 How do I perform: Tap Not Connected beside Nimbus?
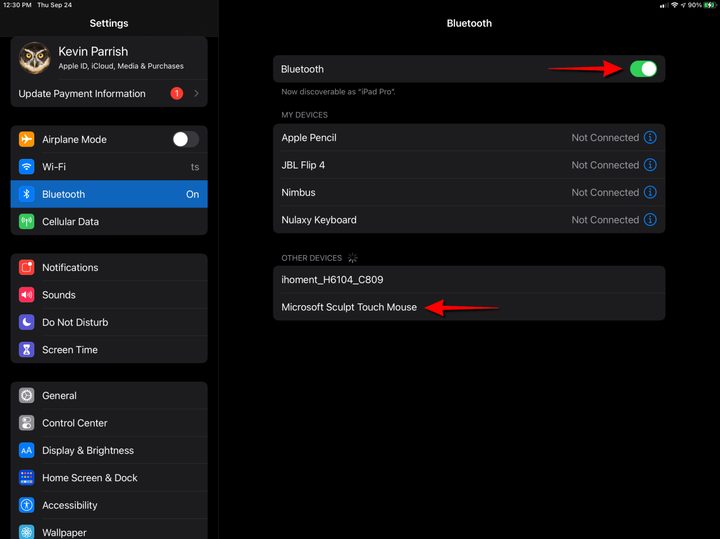tap(605, 192)
